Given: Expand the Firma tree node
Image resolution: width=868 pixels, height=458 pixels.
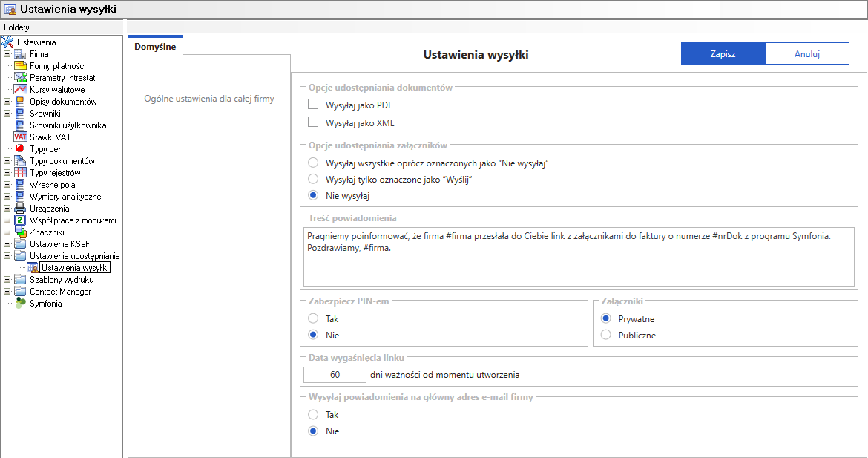Looking at the screenshot, I should [x=7, y=54].
